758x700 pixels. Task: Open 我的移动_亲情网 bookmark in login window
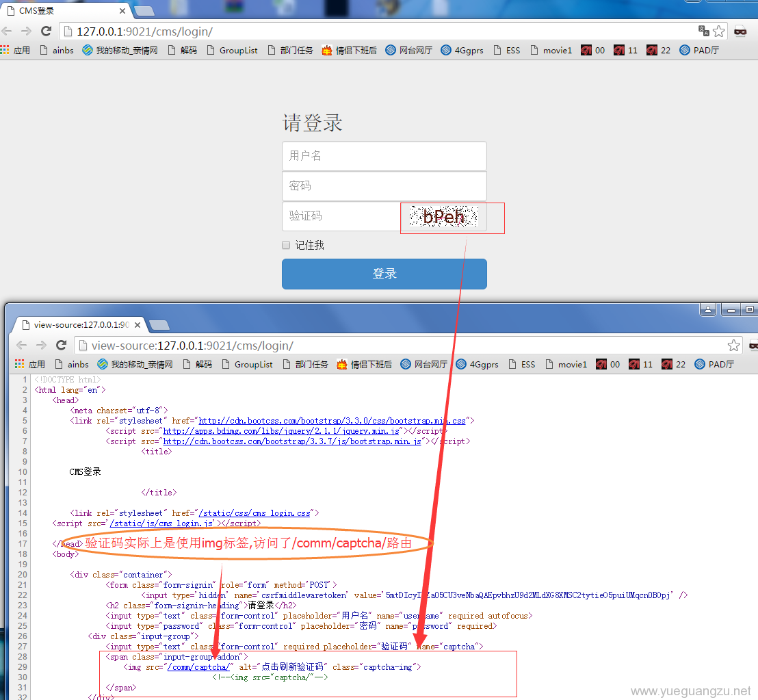120,50
